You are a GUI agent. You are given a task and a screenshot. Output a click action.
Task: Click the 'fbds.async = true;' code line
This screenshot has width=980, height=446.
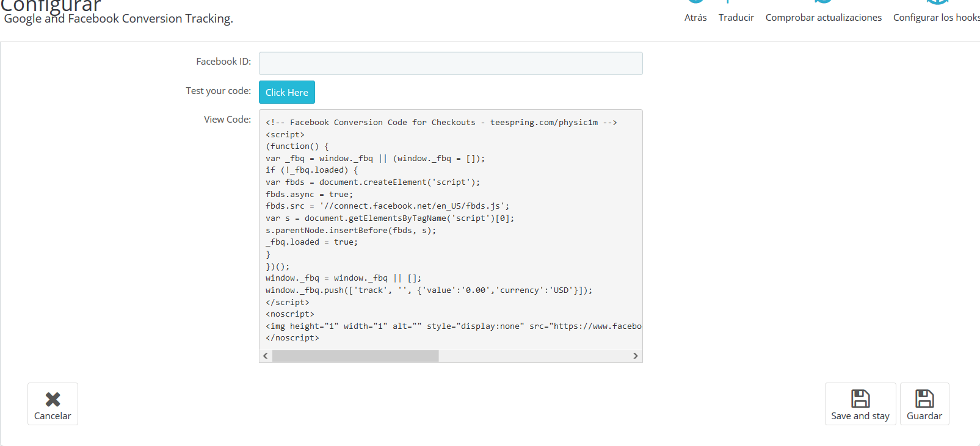point(309,195)
